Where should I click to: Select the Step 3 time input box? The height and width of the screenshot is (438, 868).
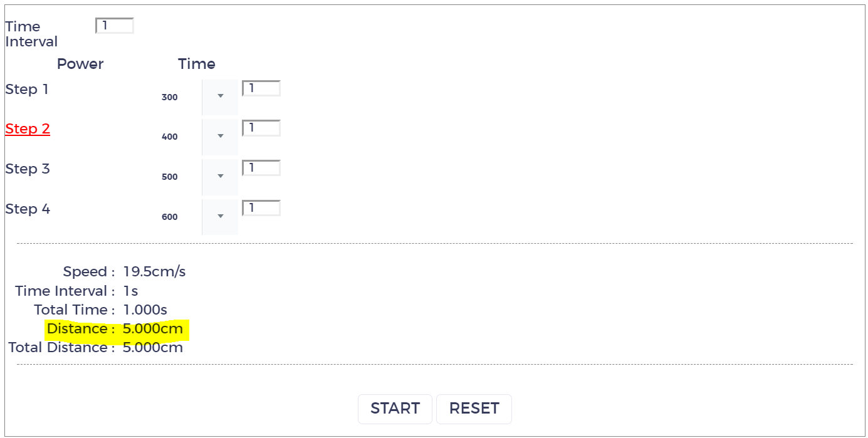coord(261,169)
